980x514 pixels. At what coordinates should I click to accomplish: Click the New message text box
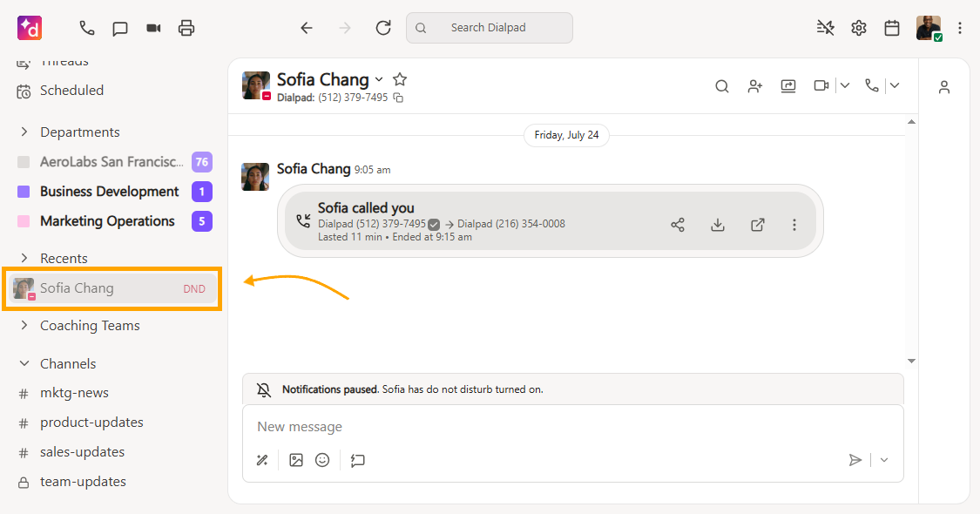click(x=572, y=427)
